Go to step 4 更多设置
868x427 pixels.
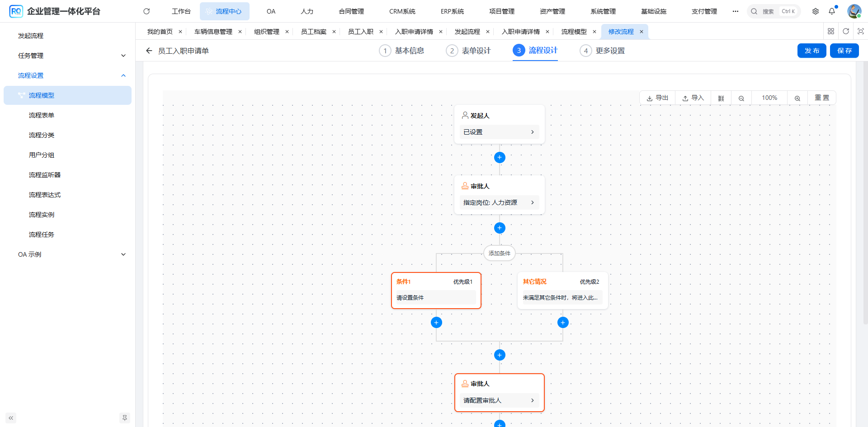pyautogui.click(x=603, y=51)
